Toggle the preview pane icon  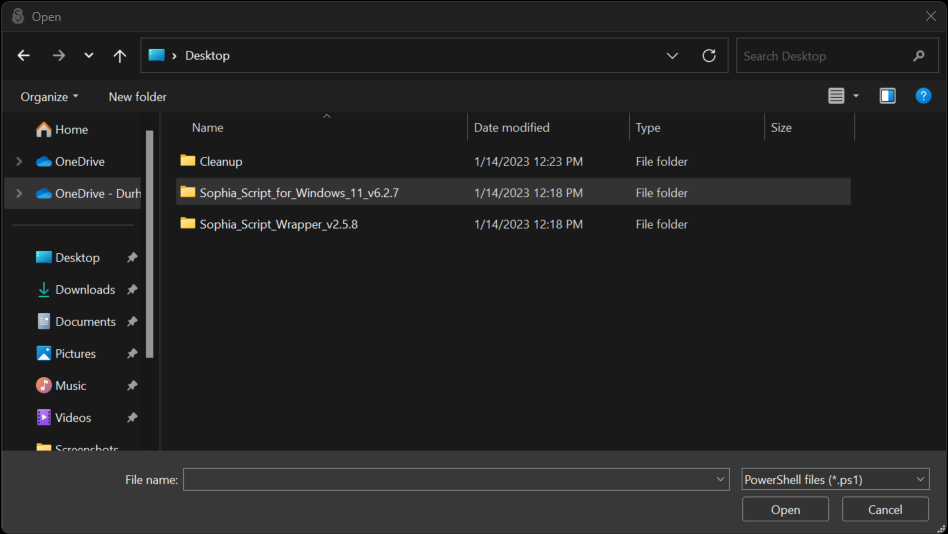(x=888, y=96)
